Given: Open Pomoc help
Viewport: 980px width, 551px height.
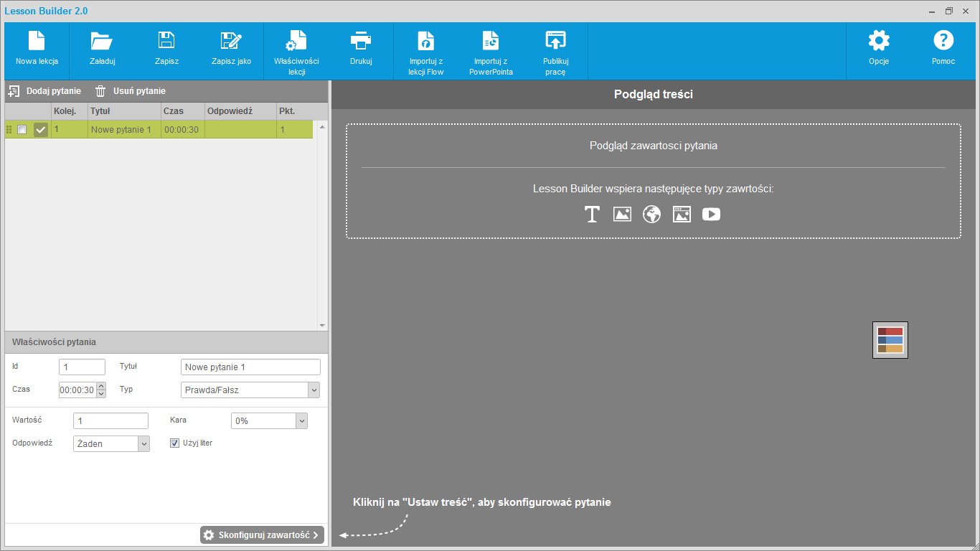Looking at the screenshot, I should (943, 50).
